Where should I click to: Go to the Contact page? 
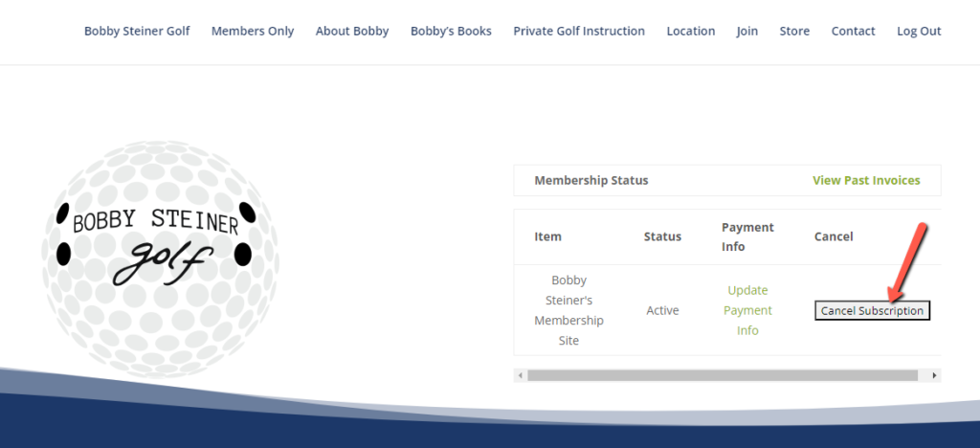853,31
